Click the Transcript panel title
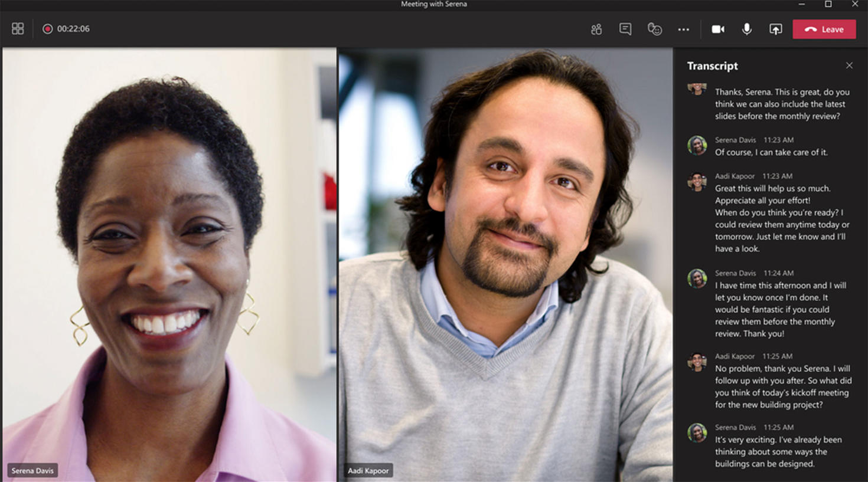 tap(712, 66)
